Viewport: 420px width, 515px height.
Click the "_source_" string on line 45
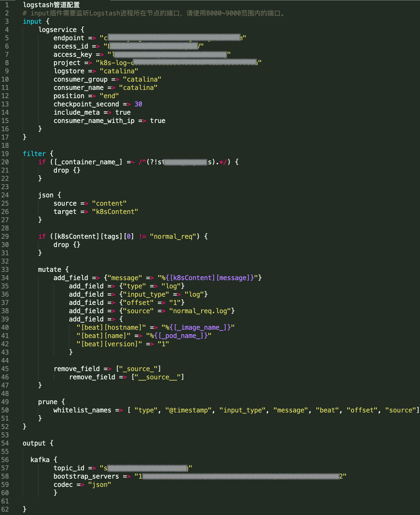[138, 369]
